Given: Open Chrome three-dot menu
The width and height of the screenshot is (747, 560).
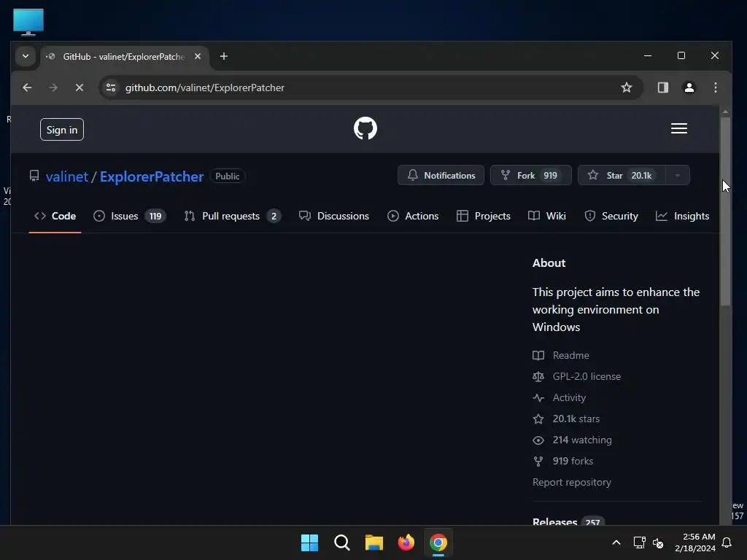Looking at the screenshot, I should pos(715,87).
